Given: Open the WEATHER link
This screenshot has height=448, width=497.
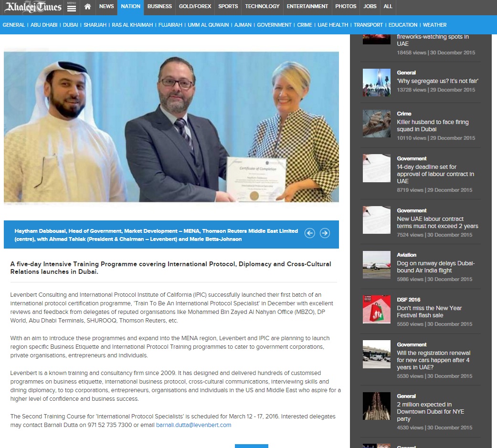Looking at the screenshot, I should pyautogui.click(x=434, y=25).
